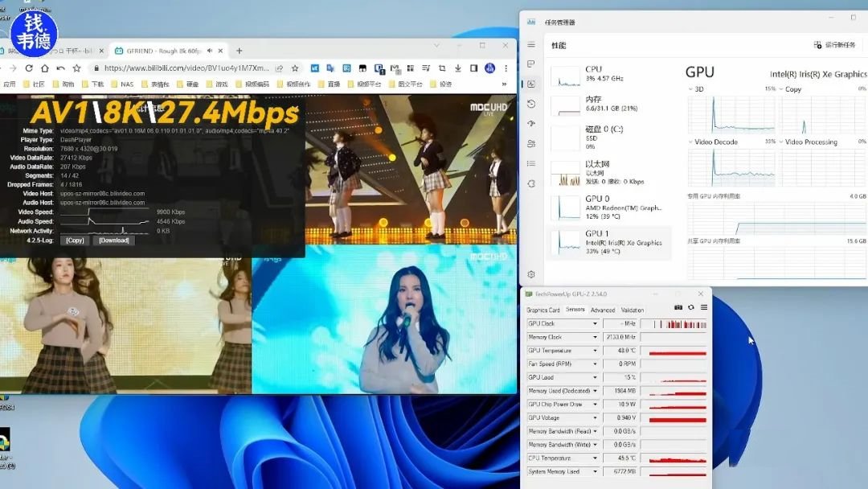Open the Task Manager hamburger navigation menu
Viewport: 868px width, 489px height.
(x=531, y=45)
